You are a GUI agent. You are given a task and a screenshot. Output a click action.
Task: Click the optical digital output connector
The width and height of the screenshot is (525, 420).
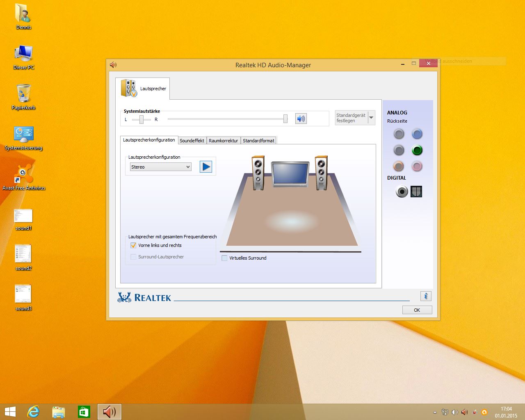point(416,192)
